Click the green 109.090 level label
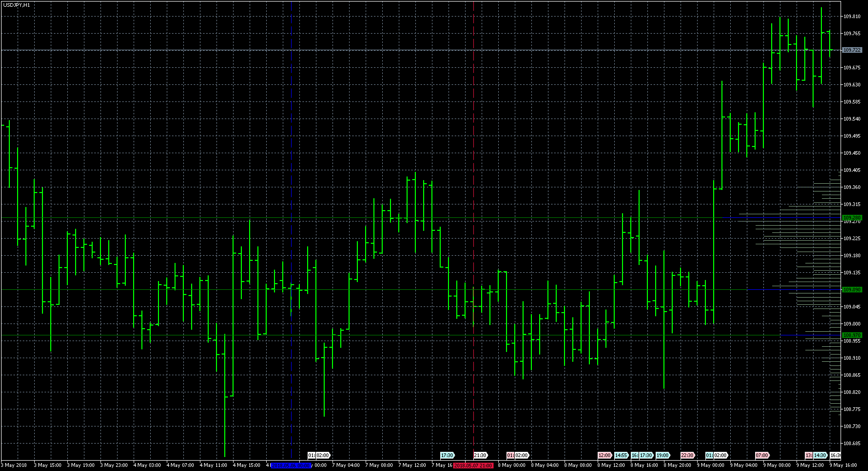The height and width of the screenshot is (471, 868). pos(852,290)
